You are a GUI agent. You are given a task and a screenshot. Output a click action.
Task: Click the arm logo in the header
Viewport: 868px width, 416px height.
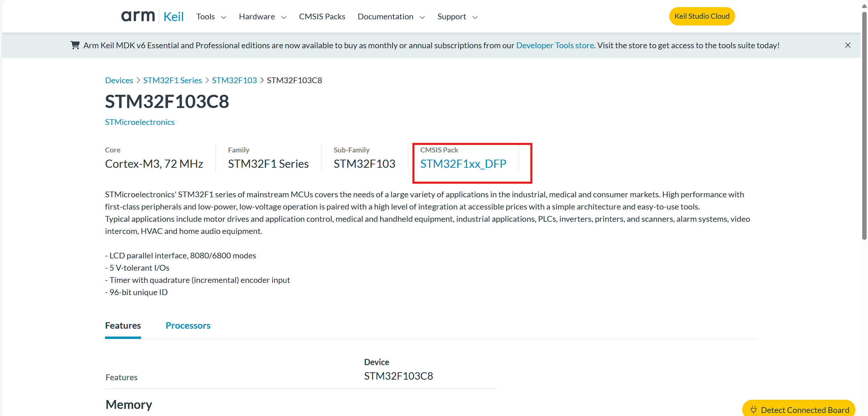(138, 16)
